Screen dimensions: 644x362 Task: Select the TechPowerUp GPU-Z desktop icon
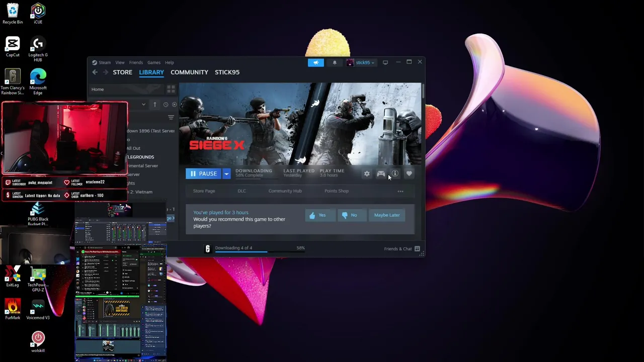pyautogui.click(x=38, y=279)
